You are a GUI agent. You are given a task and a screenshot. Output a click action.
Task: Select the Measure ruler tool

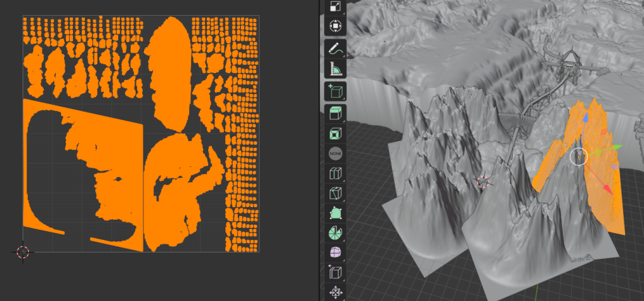point(336,69)
